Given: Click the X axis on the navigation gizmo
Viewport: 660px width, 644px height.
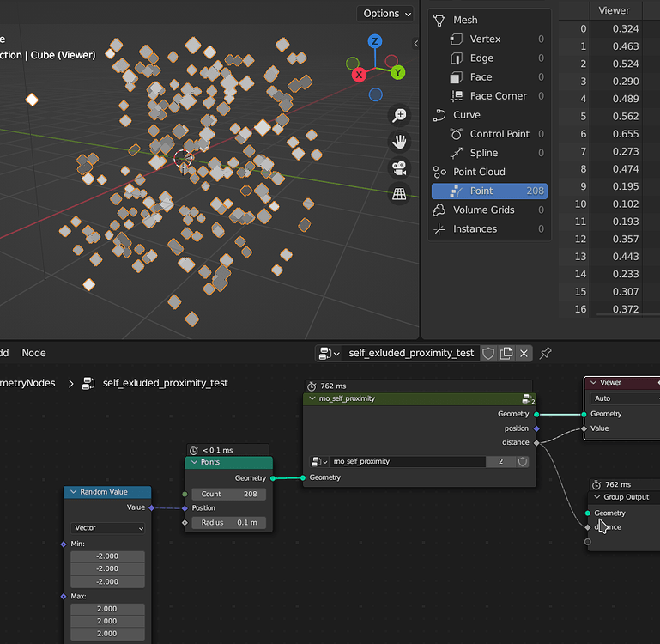Looking at the screenshot, I should (359, 75).
